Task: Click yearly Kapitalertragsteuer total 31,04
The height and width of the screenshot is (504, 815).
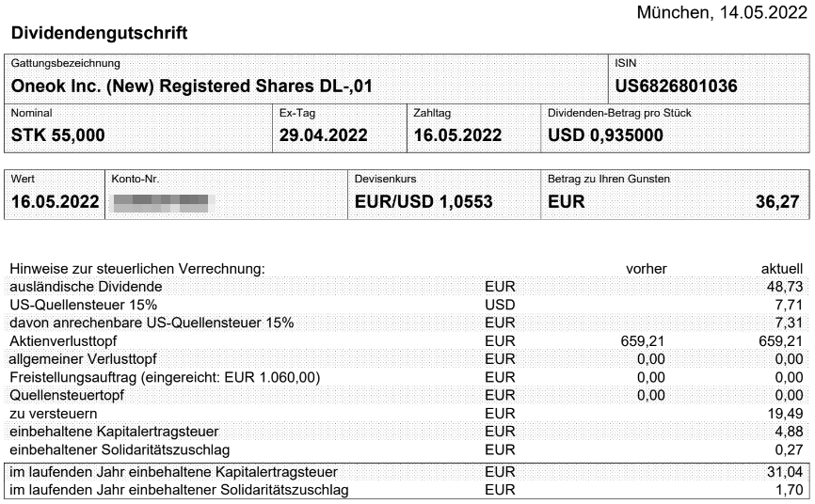Action: (x=785, y=471)
